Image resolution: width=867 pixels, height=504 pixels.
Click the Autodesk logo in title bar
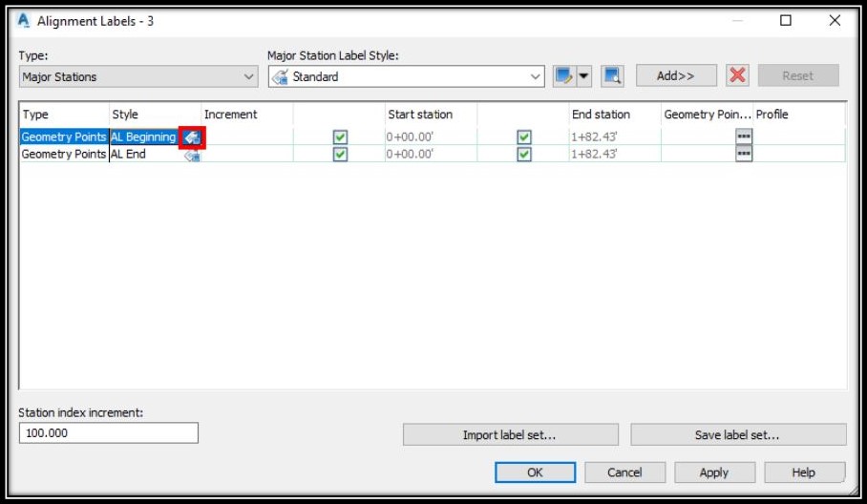click(x=23, y=20)
